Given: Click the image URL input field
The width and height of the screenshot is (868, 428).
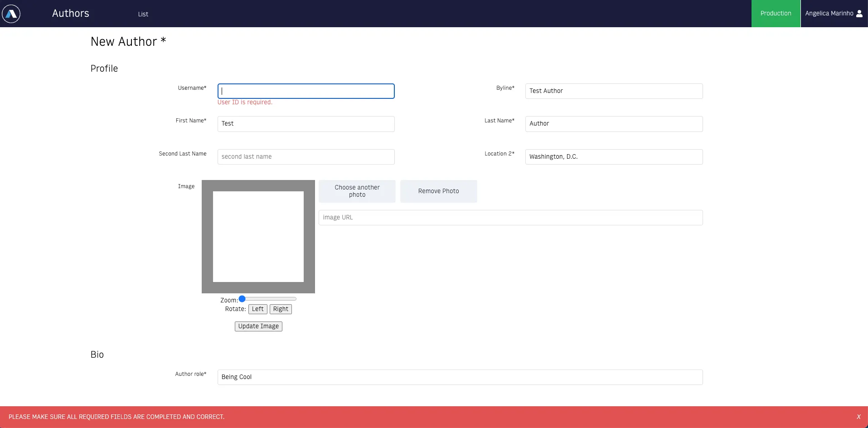Looking at the screenshot, I should [511, 218].
